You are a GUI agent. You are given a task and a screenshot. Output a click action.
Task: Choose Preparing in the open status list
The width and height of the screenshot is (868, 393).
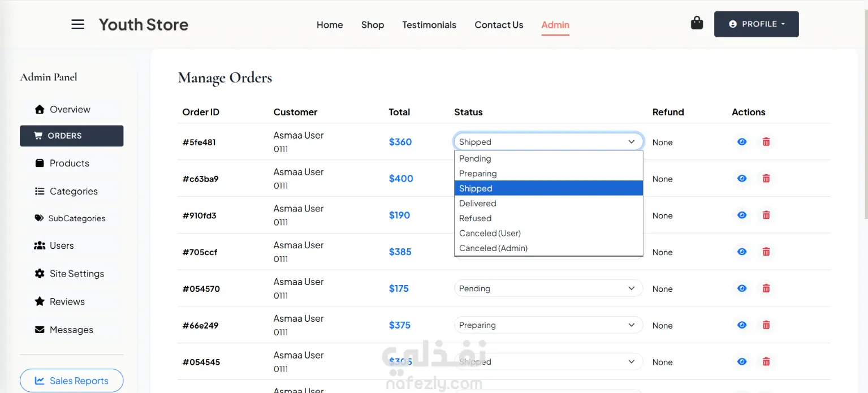coord(549,174)
